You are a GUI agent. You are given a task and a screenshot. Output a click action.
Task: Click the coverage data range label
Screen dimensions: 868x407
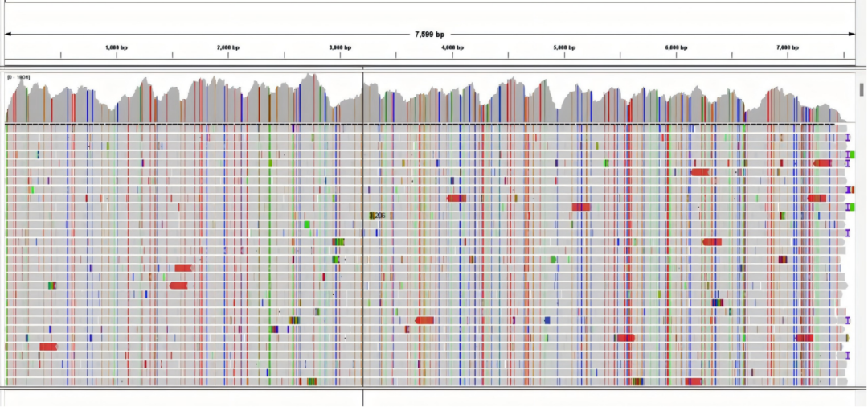(18, 77)
